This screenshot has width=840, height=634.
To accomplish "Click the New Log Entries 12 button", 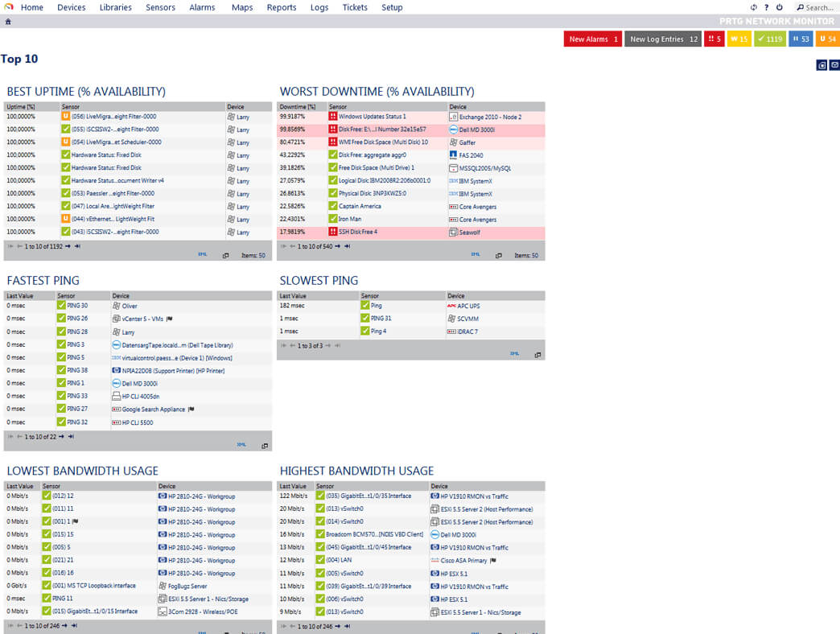I will (x=663, y=39).
